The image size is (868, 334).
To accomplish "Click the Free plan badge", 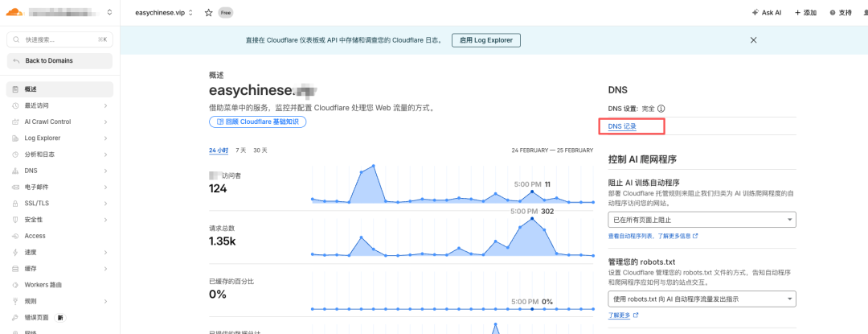I will (x=225, y=12).
